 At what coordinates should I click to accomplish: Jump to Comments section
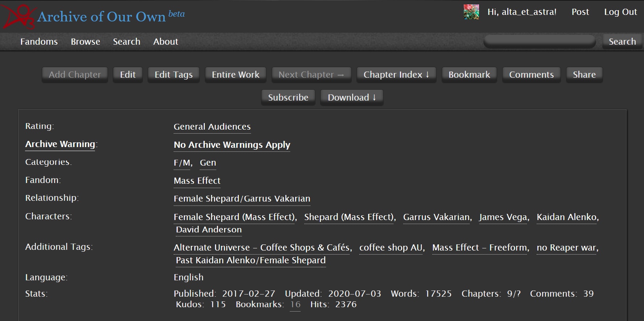532,75
